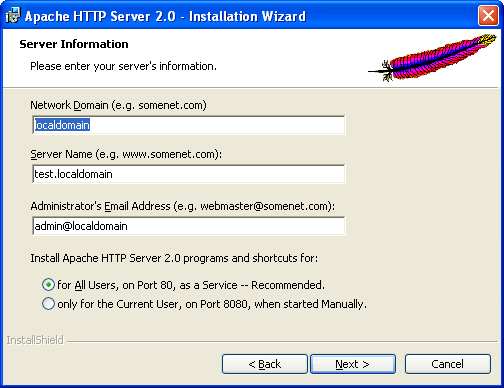The image size is (504, 388).
Task: Click the installer icon in the title bar
Action: coord(13,16)
